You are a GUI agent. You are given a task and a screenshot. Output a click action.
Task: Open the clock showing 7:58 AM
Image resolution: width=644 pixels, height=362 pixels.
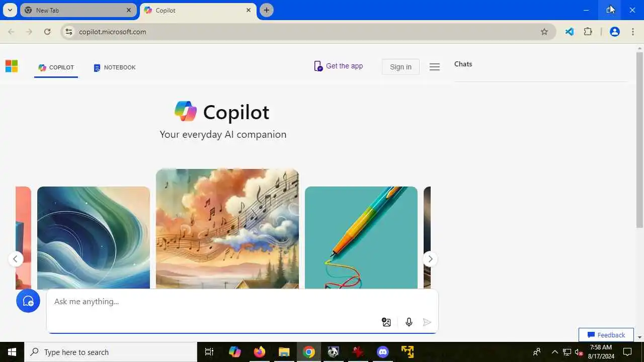tap(601, 352)
